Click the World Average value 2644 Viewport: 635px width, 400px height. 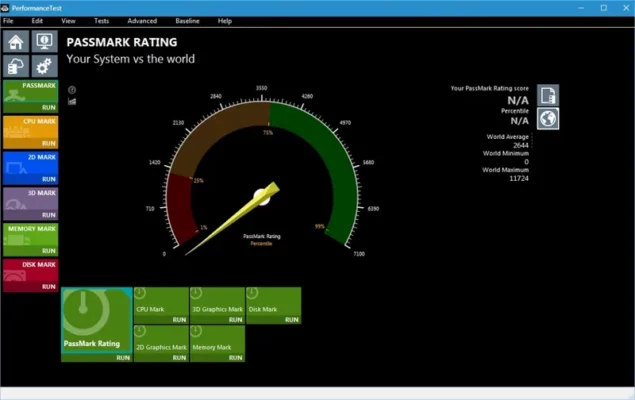coord(520,145)
